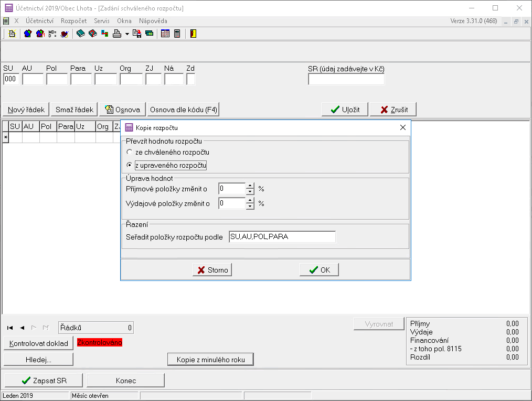
Task: Select 'z upraveného rozpočtu' radio option
Action: tap(129, 165)
